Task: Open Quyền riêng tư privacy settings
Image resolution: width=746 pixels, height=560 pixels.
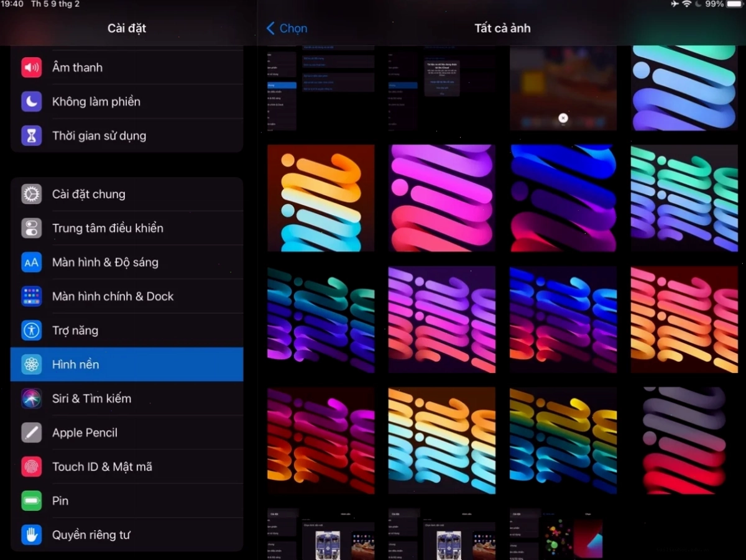Action: 127,535
